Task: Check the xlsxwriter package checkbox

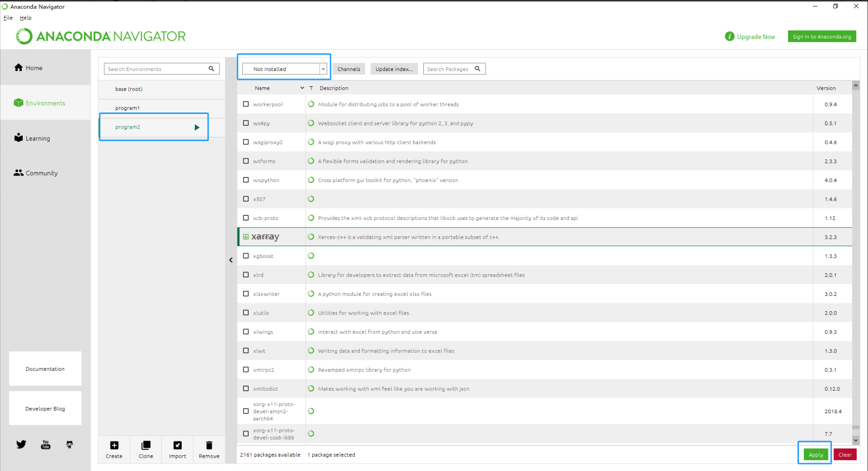Action: pos(246,293)
